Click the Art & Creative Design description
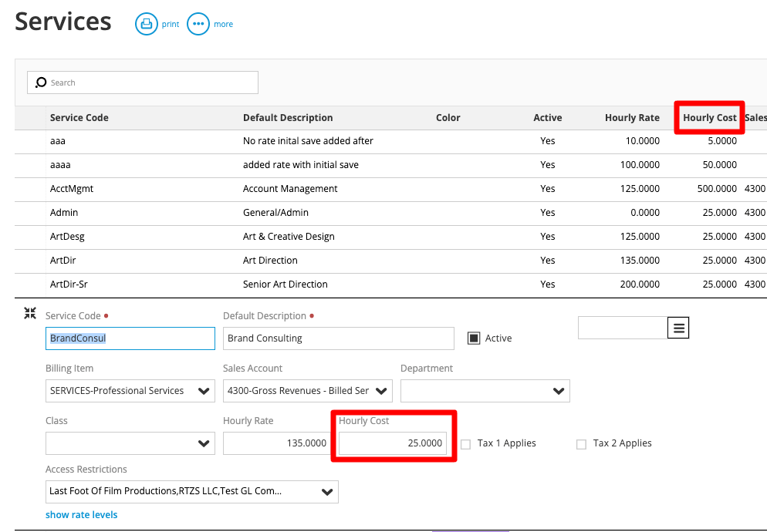This screenshot has width=767, height=532. point(289,236)
